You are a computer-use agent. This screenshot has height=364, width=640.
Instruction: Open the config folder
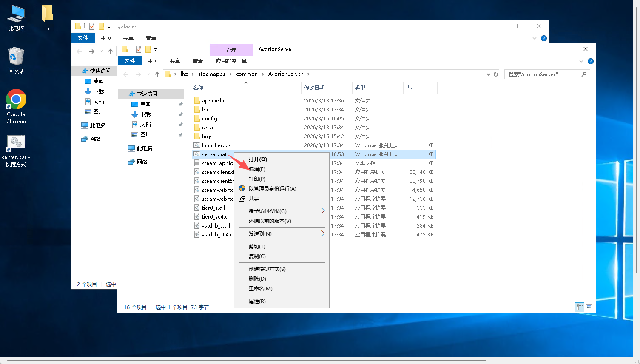pyautogui.click(x=210, y=119)
